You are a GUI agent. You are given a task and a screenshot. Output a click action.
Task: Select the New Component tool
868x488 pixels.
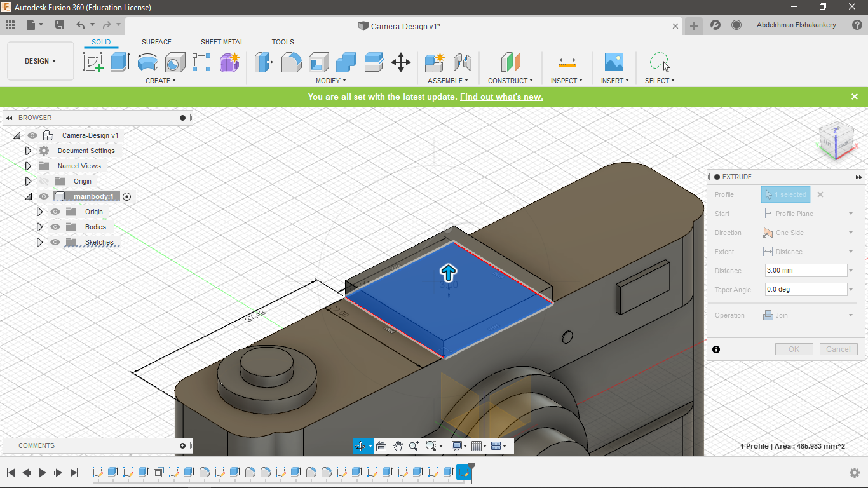point(435,62)
